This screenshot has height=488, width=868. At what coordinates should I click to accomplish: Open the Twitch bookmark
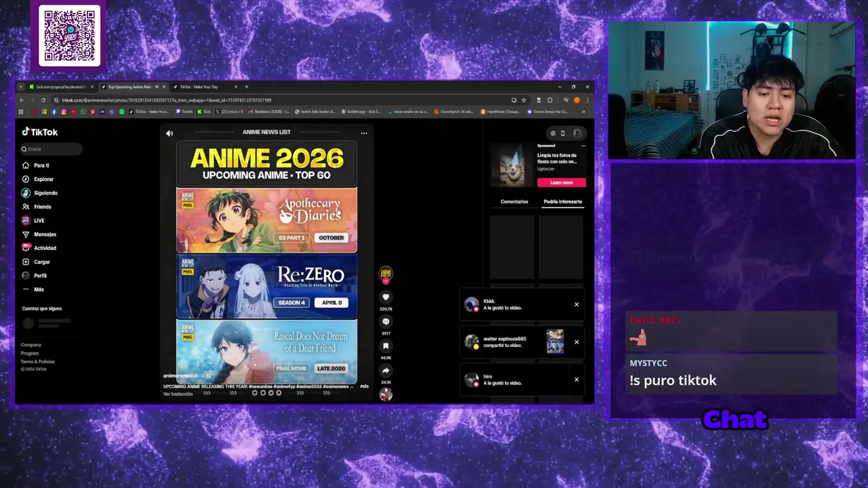184,112
